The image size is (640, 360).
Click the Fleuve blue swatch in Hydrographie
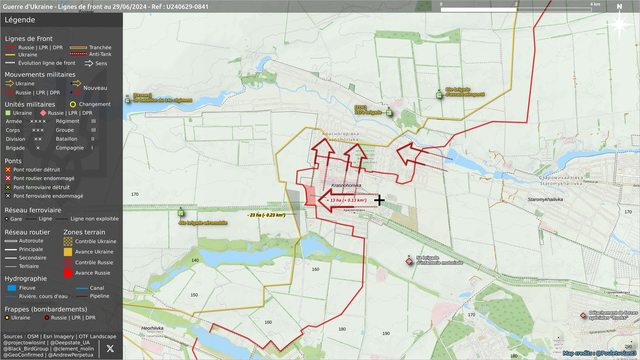[x=12, y=288]
